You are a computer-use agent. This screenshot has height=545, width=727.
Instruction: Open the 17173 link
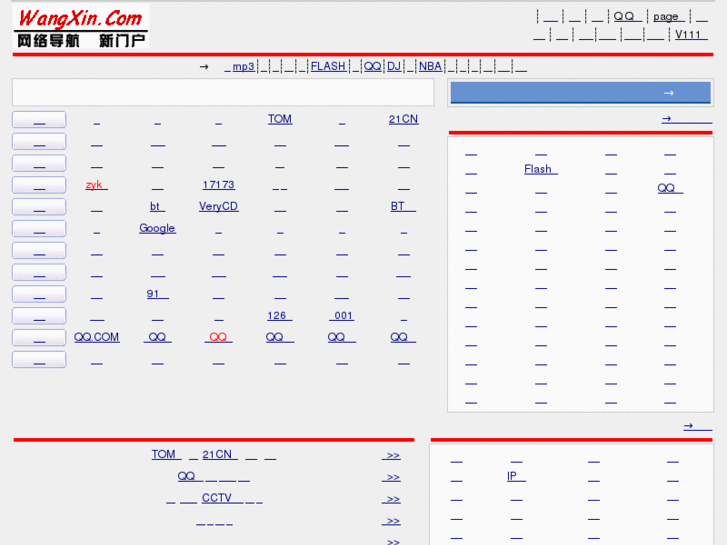coord(218,185)
